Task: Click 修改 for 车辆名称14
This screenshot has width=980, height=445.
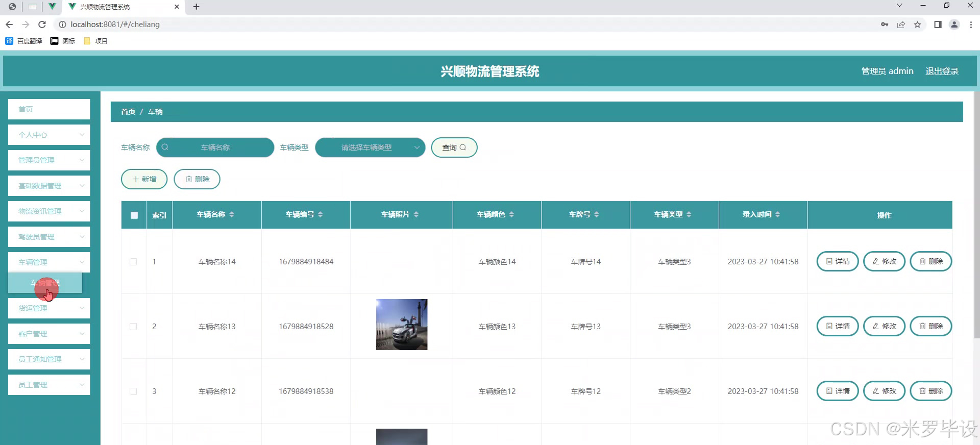Action: pyautogui.click(x=884, y=261)
